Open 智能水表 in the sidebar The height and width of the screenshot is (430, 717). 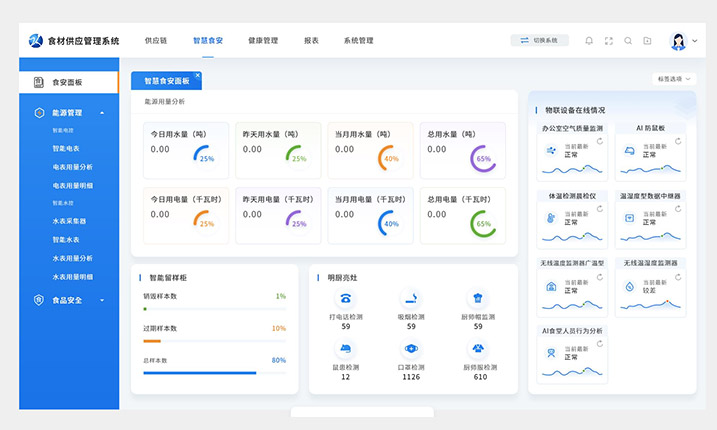point(66,240)
